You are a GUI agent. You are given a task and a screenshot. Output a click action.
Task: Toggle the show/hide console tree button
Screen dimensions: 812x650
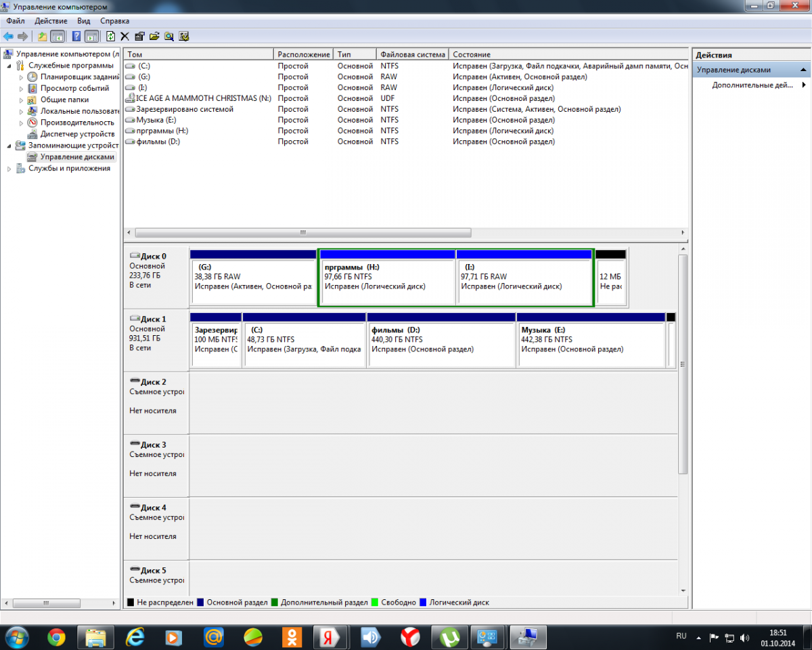(58, 37)
